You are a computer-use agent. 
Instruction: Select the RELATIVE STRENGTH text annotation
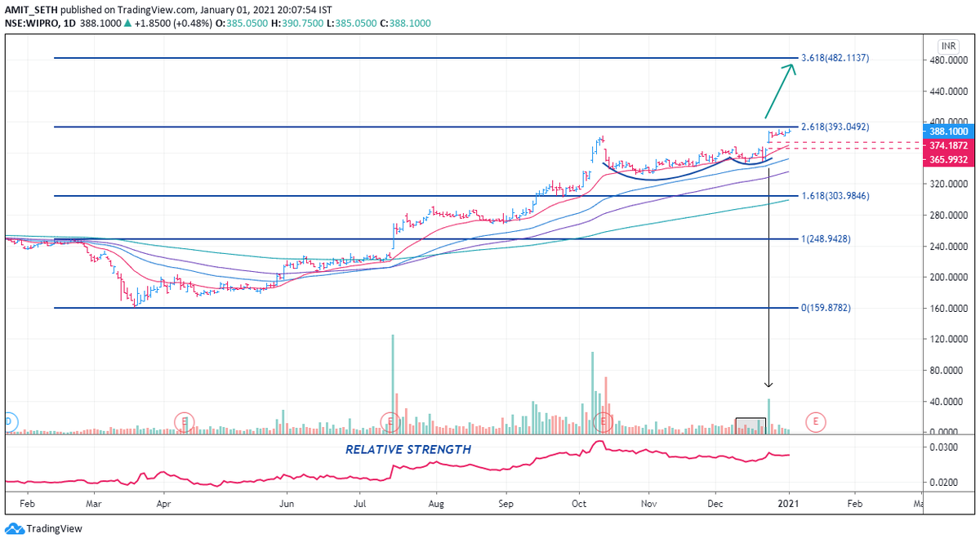coord(408,449)
